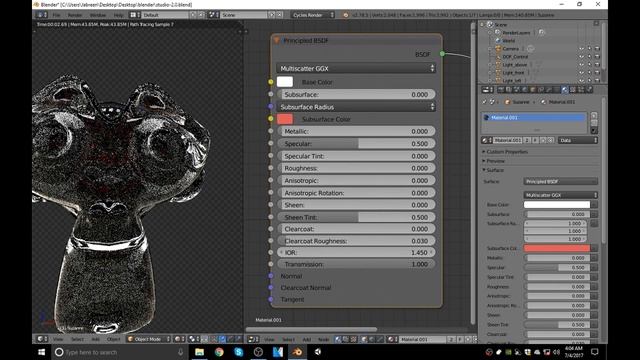Click the IOR 1.450 field
Screen dimensions: 640x360
coord(356,253)
